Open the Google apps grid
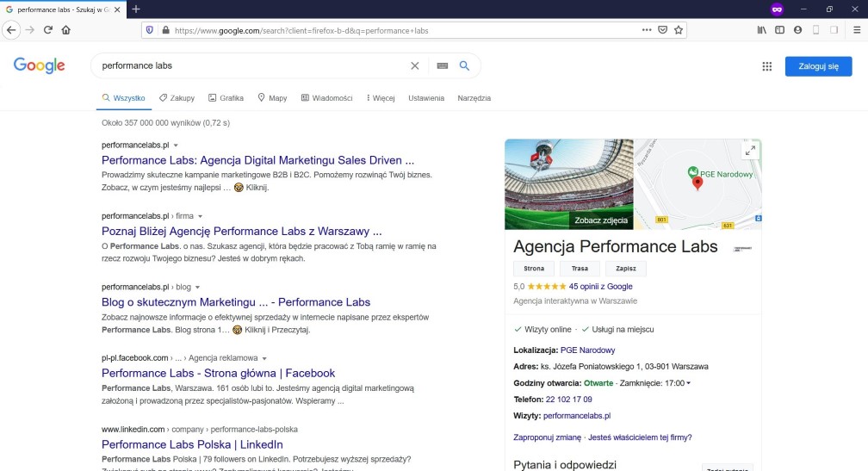 tap(766, 66)
